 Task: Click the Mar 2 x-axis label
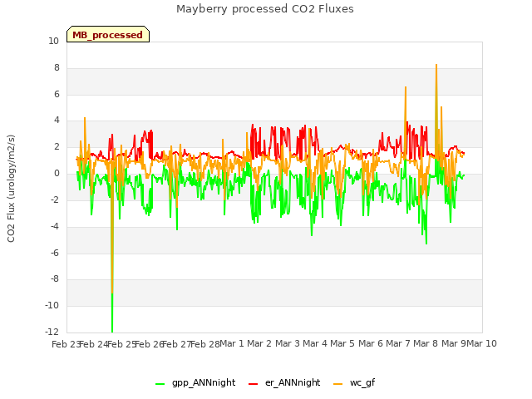coord(259,343)
